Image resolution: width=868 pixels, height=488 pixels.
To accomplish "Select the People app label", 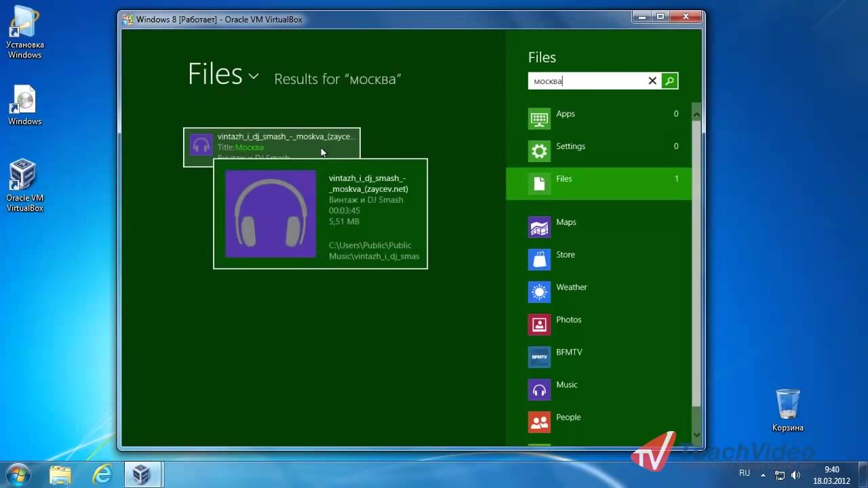I will point(568,418).
